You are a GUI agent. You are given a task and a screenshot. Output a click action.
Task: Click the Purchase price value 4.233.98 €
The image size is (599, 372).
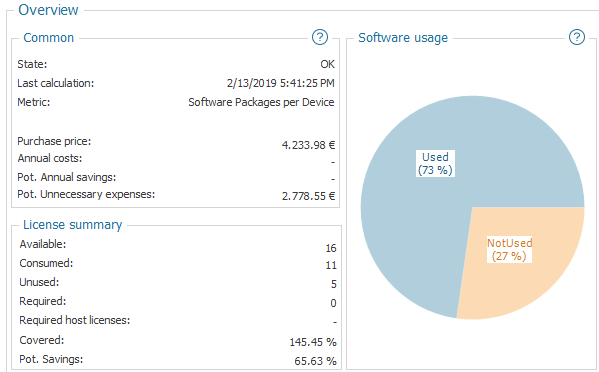[x=308, y=145]
